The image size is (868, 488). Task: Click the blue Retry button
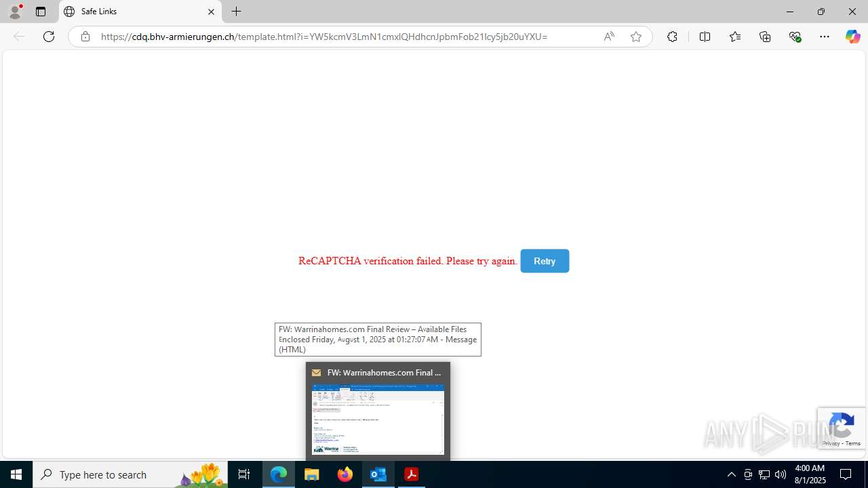point(545,261)
